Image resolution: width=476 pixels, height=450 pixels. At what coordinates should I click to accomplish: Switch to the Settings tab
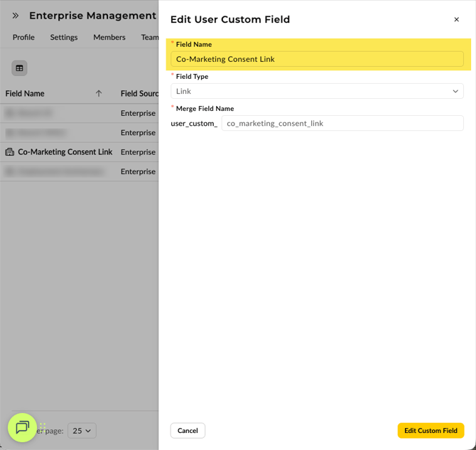tap(64, 37)
